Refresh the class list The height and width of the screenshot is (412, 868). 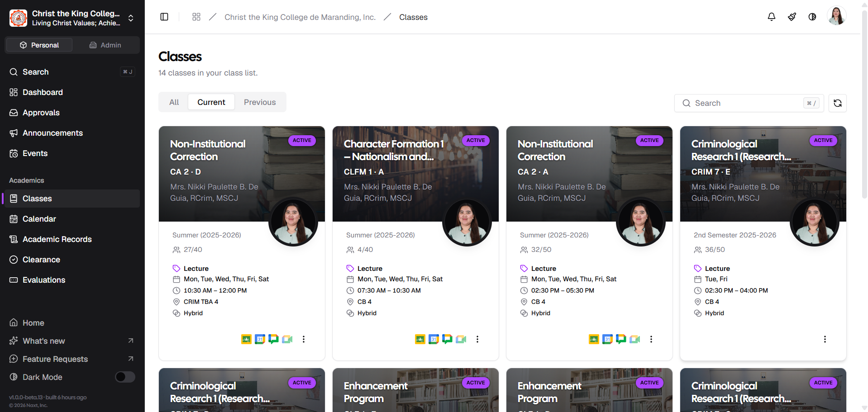point(838,103)
